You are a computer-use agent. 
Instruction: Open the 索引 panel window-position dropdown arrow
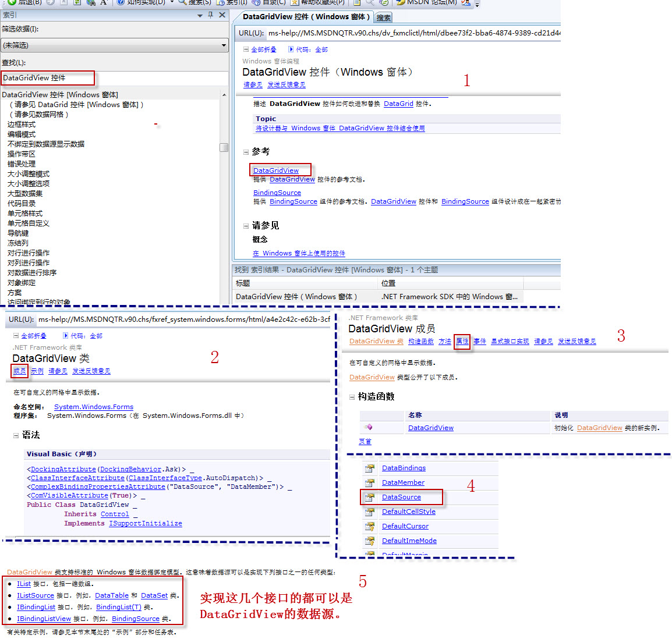coord(200,15)
